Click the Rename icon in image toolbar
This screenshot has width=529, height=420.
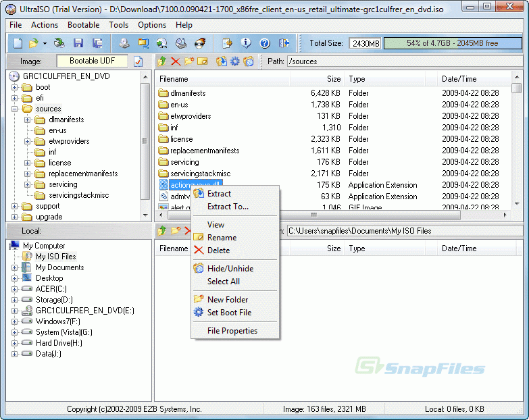[203, 61]
